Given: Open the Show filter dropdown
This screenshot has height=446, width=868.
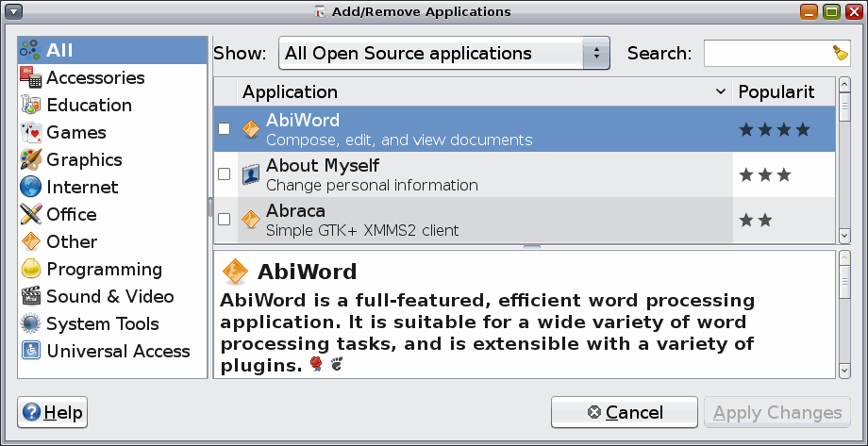Looking at the screenshot, I should [x=444, y=54].
